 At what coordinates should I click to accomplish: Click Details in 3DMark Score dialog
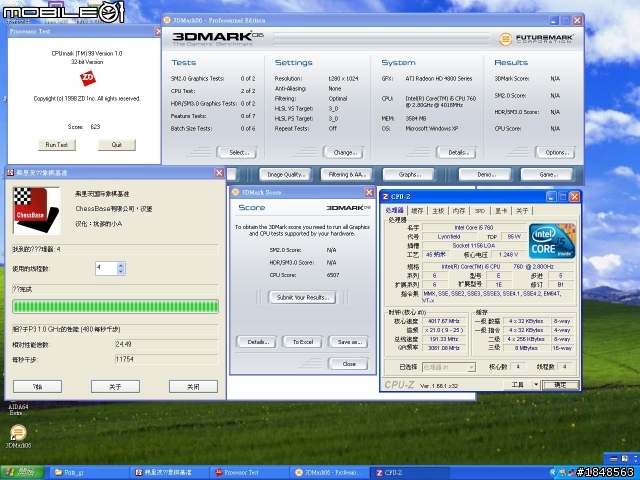256,342
